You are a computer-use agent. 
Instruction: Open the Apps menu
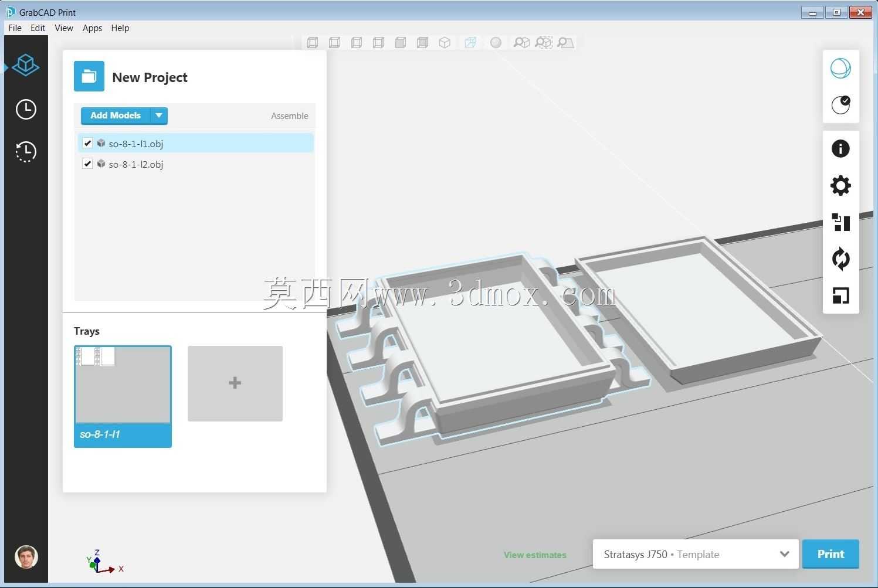coord(92,28)
